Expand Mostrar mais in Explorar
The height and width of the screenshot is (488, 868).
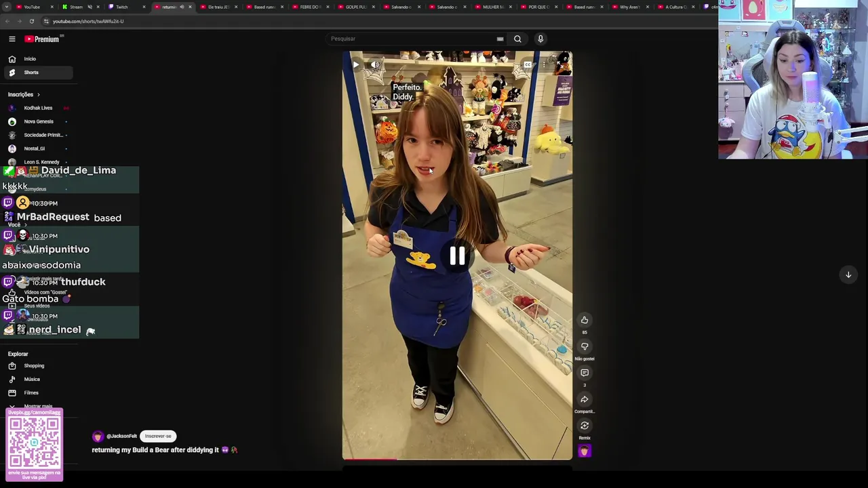(37, 406)
